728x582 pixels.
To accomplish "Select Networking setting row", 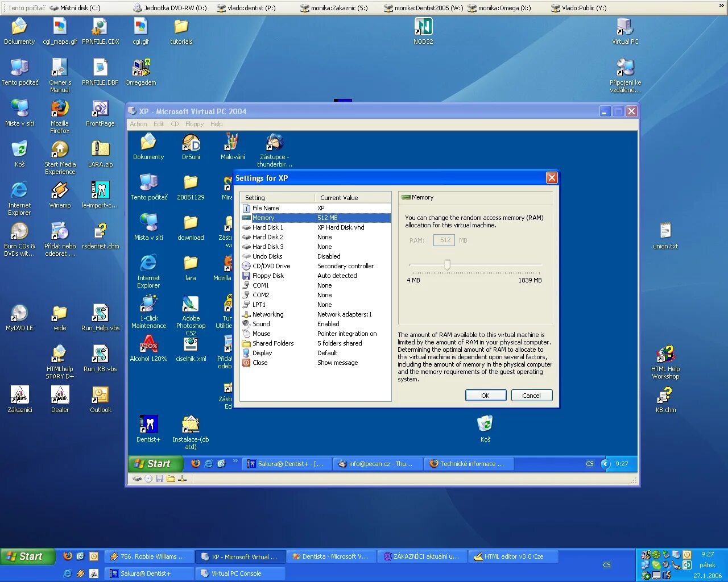I will pos(316,314).
